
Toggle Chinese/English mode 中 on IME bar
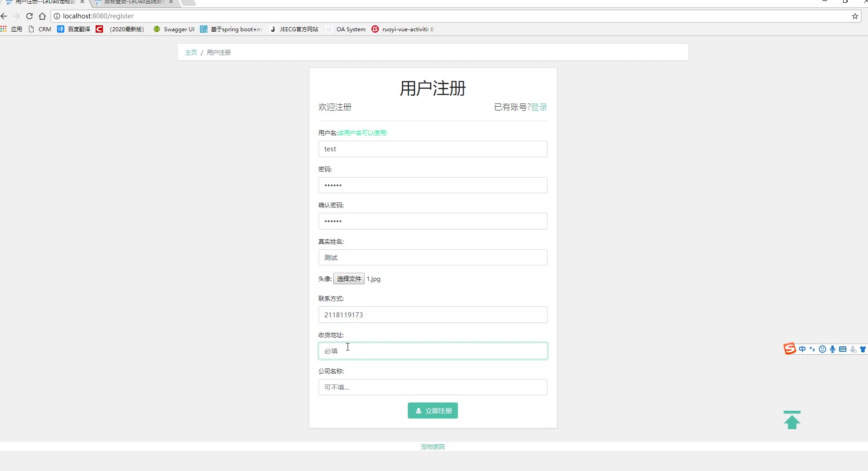point(802,349)
